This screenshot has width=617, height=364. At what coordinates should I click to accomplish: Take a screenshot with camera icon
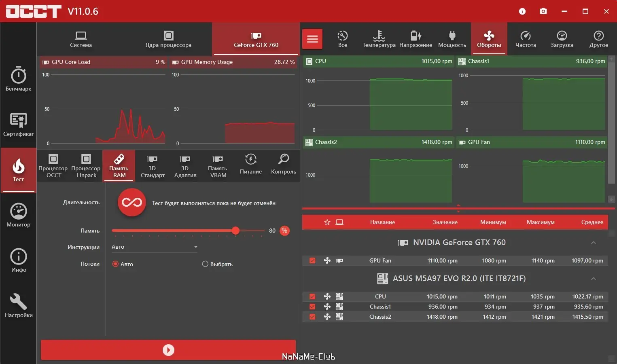coord(543,11)
